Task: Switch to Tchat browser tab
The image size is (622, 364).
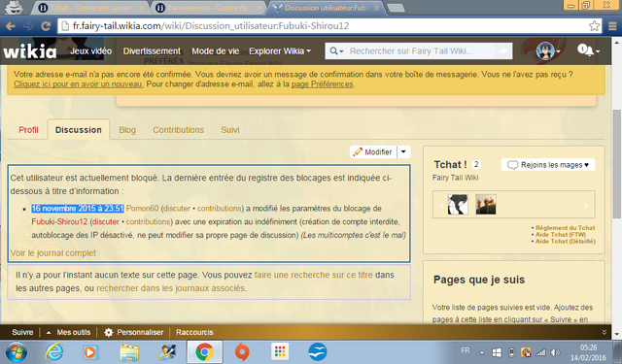Action: click(92, 8)
